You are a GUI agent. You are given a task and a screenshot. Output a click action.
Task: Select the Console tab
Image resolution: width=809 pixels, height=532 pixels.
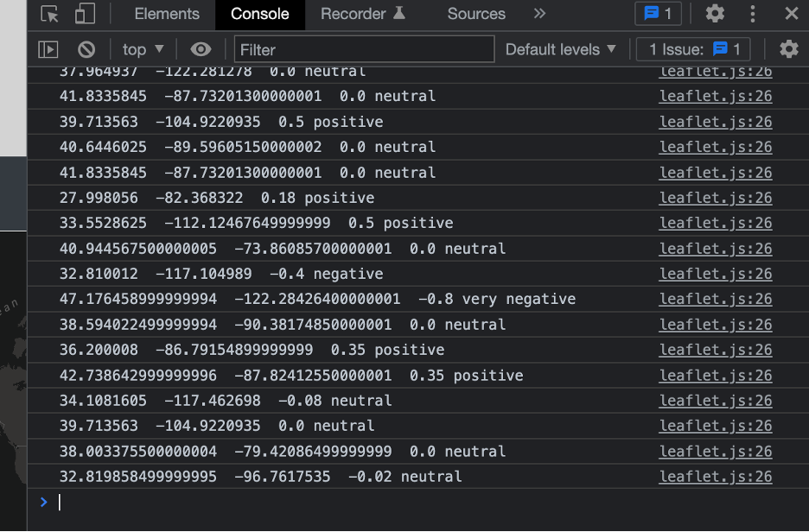tap(260, 14)
